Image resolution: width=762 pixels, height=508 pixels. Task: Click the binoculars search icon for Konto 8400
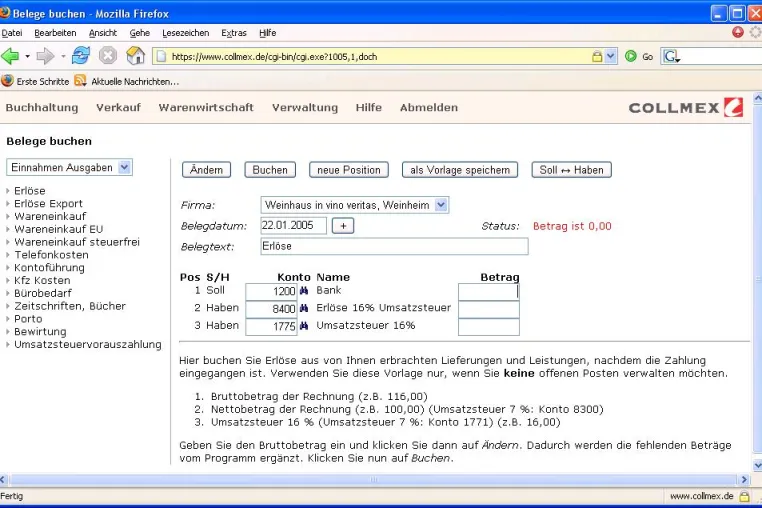tap(304, 308)
